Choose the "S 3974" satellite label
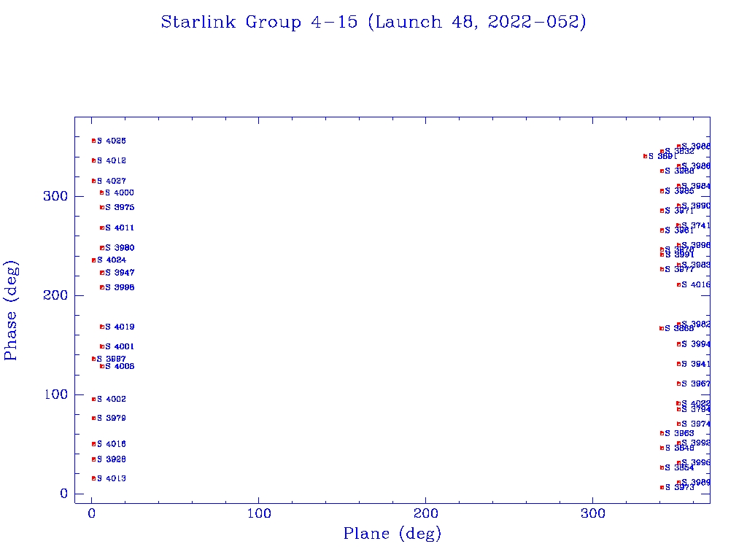 [695, 424]
